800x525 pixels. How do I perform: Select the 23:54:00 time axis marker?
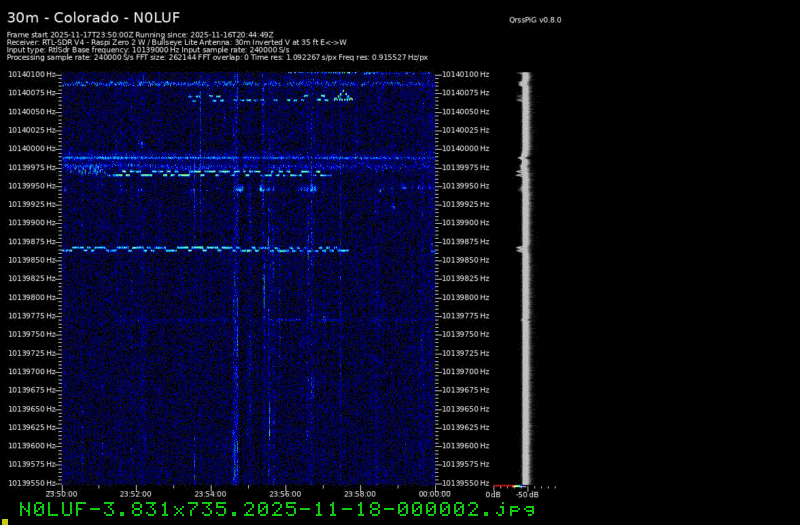pos(210,493)
